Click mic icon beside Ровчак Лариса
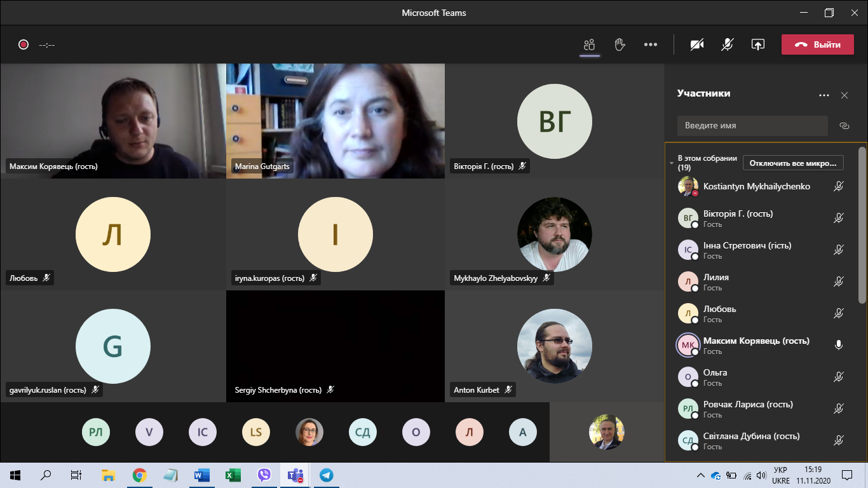Viewport: 868px width, 488px height. (x=839, y=409)
